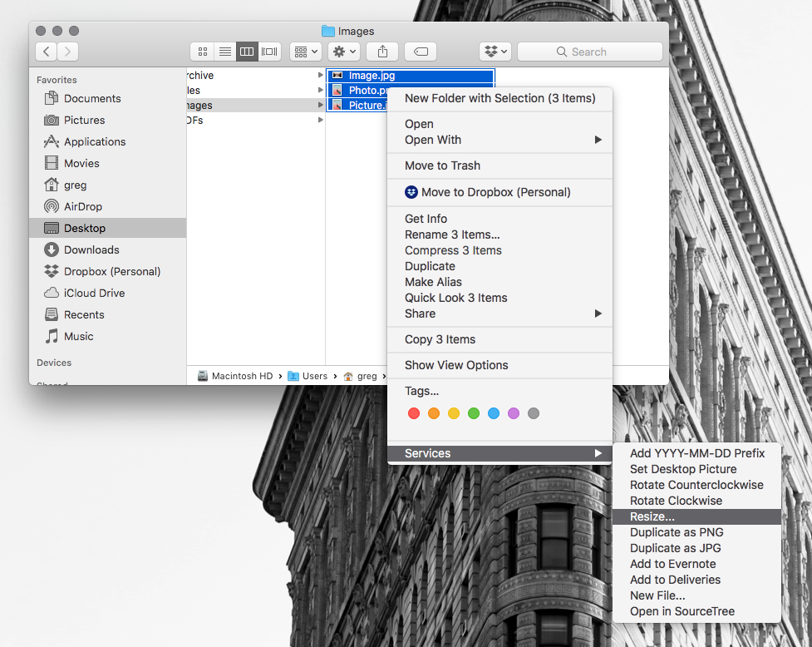Open Downloads in the sidebar
Screen dimensions: 812x647
coord(108,249)
